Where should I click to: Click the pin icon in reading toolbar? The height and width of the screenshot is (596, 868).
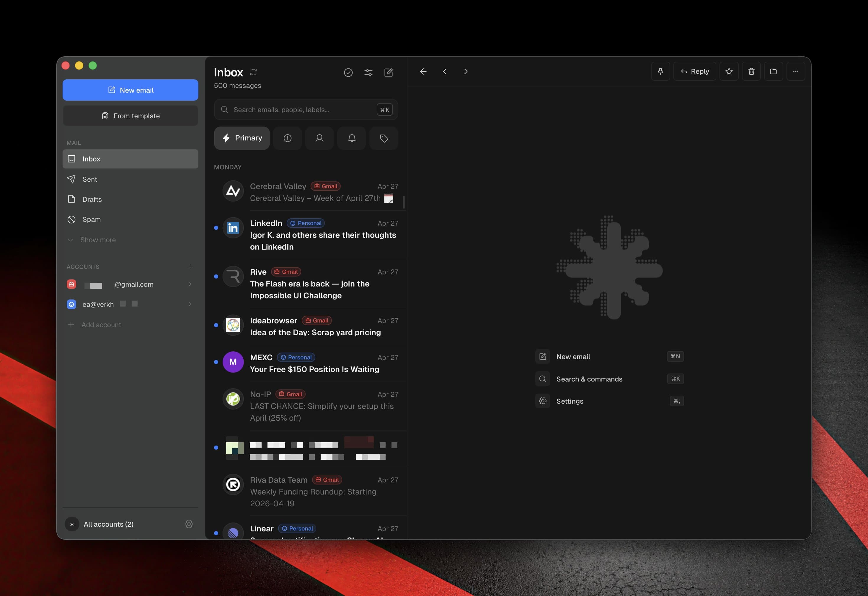[x=661, y=71]
